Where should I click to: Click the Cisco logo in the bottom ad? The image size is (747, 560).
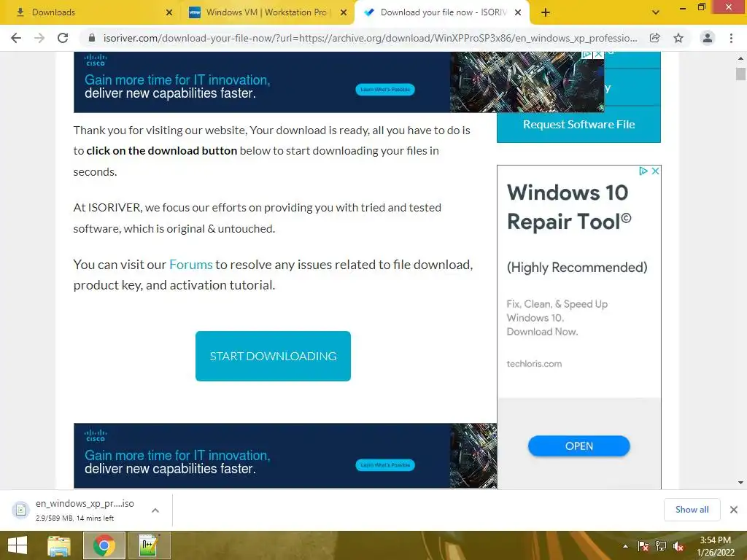pyautogui.click(x=96, y=435)
